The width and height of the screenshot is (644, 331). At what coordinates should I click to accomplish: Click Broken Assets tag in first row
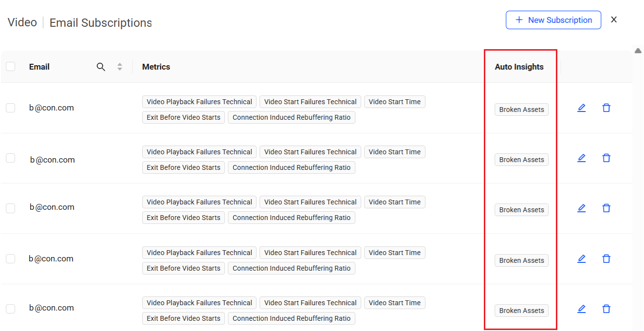521,110
